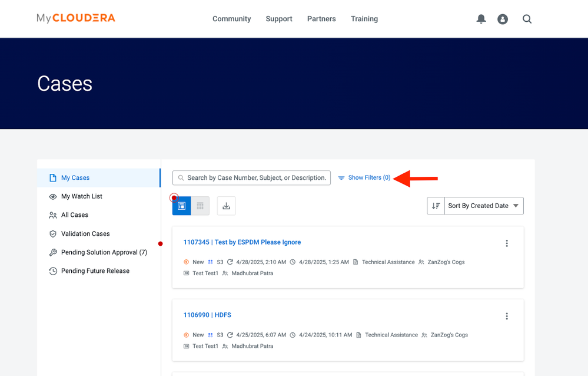Click the Test Test1 contact card icon on case 1107345
The width and height of the screenshot is (588, 376).
pos(187,273)
